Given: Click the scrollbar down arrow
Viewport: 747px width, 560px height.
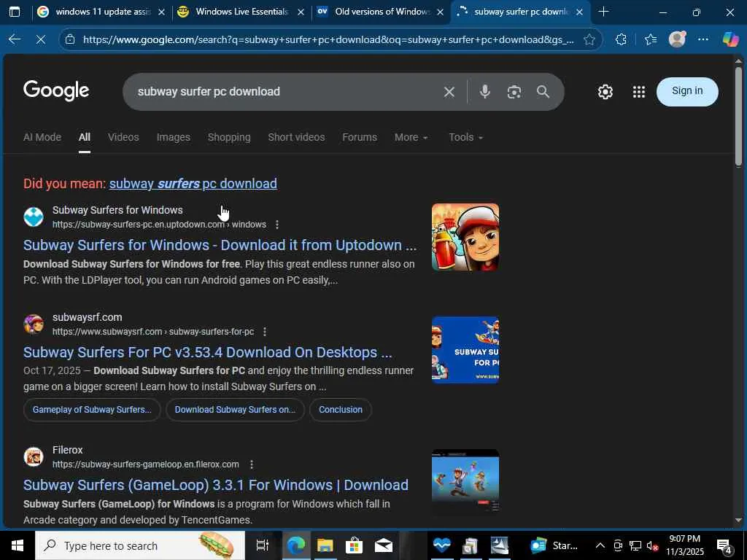Looking at the screenshot, I should pyautogui.click(x=738, y=521).
